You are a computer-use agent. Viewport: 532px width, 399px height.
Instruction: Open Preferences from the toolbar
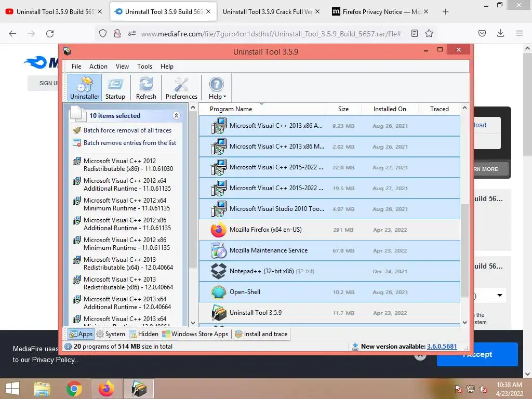coord(181,87)
